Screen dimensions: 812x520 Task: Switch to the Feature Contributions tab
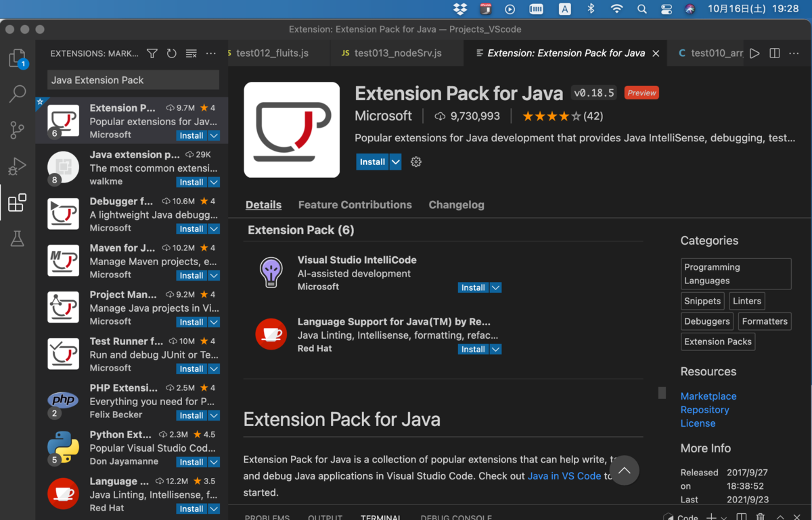(355, 204)
